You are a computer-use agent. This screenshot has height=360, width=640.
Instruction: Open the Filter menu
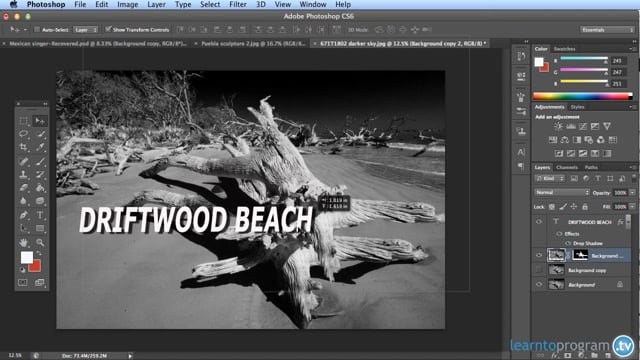pos(238,4)
